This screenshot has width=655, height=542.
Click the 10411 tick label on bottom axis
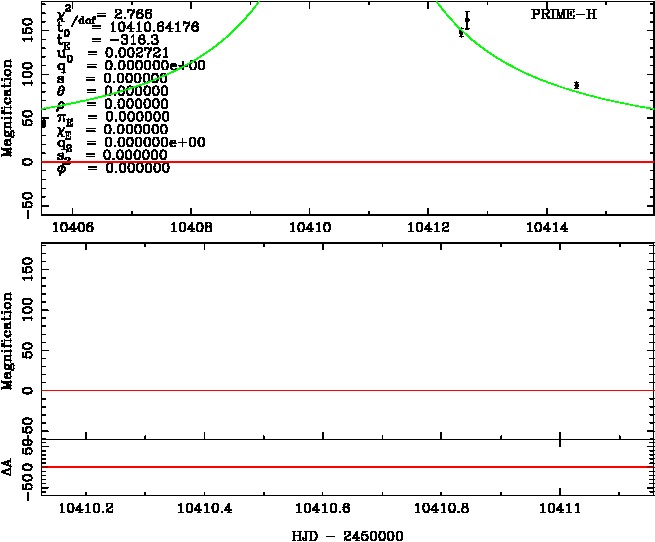560,508
